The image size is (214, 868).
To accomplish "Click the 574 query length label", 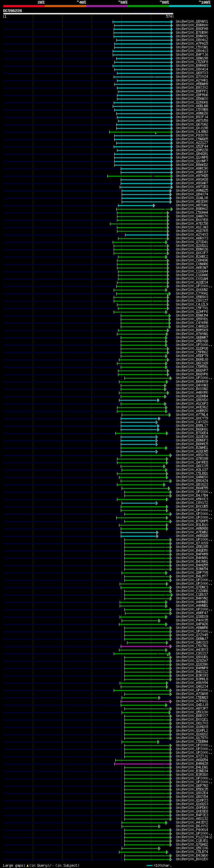I will [169, 16].
